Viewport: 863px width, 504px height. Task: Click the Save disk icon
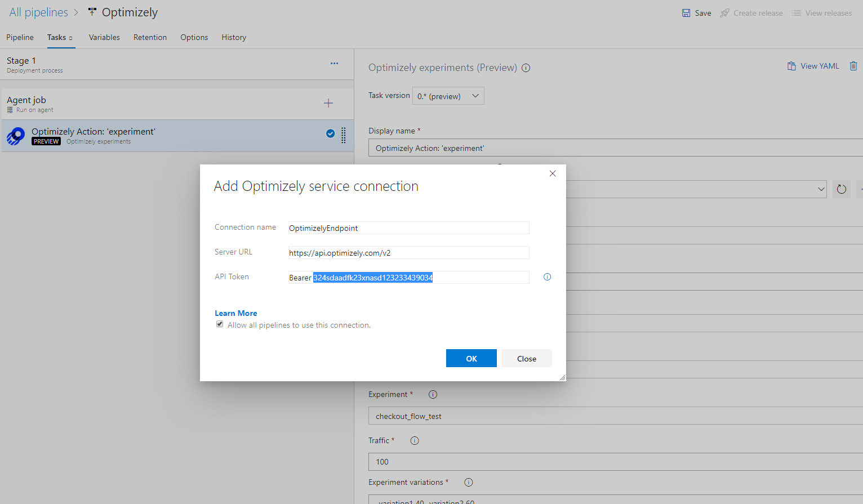point(686,13)
